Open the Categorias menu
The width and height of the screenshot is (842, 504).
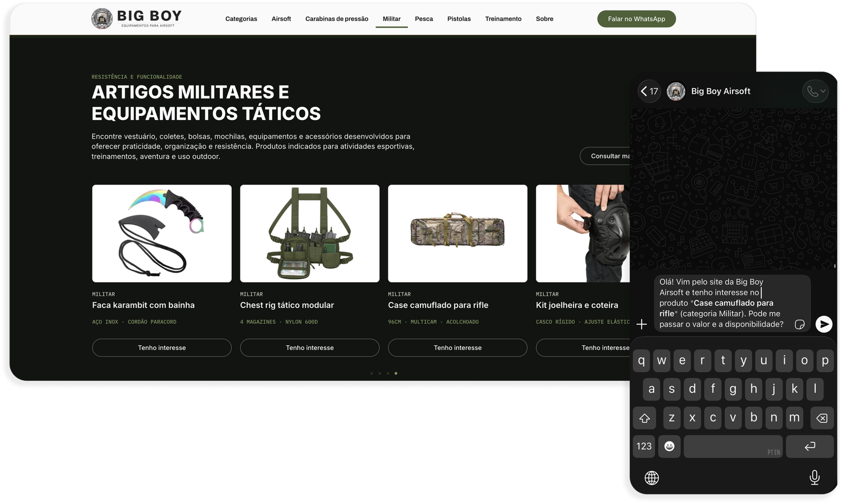click(x=241, y=19)
